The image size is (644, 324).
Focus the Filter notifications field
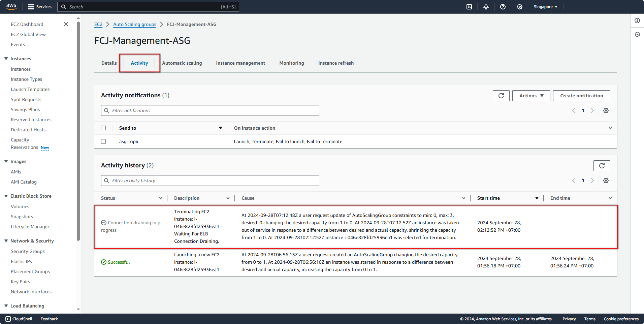[210, 110]
